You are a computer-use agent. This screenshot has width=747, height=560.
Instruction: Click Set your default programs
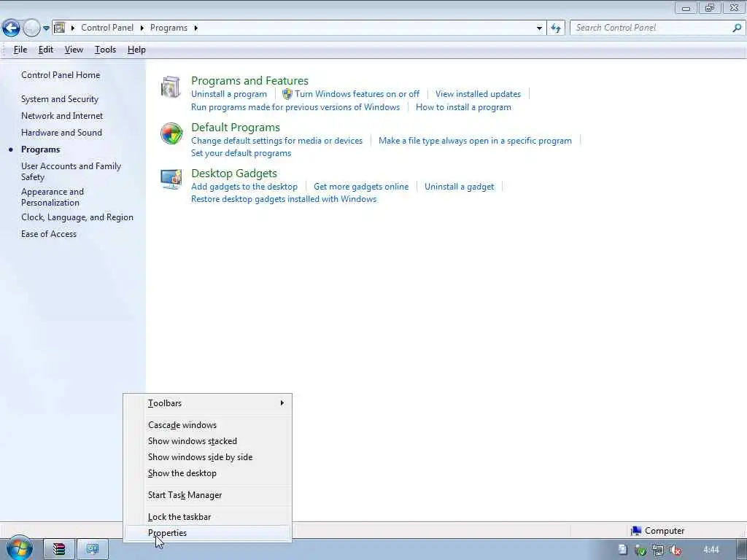pos(241,153)
